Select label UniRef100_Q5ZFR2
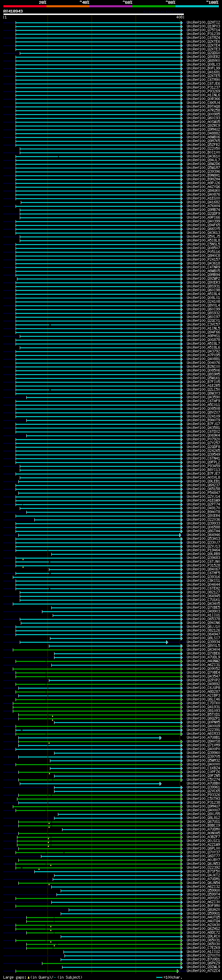Screen dimensions: 222x980 [x=203, y=145]
